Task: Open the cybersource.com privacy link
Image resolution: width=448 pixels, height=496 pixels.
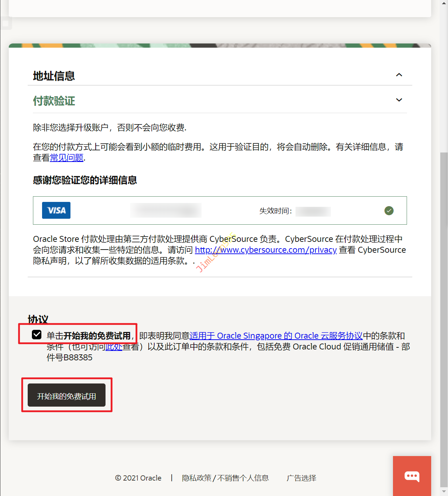Action: point(266,250)
